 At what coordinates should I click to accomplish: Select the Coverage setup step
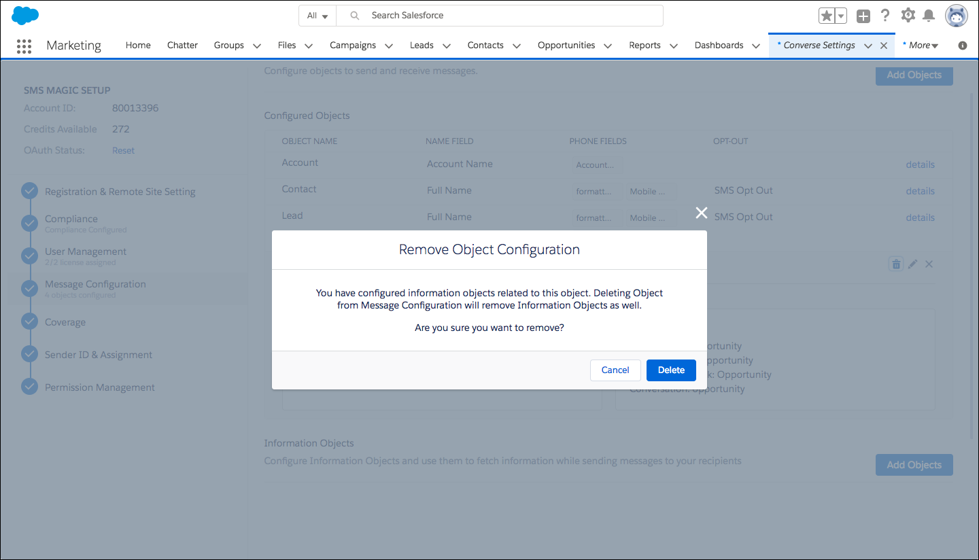click(x=65, y=322)
